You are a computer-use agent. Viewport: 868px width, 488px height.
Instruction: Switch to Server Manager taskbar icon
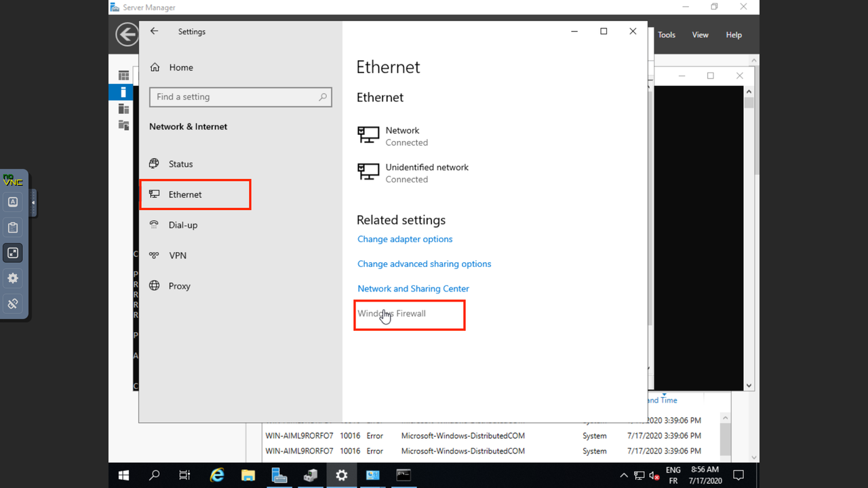(x=279, y=475)
